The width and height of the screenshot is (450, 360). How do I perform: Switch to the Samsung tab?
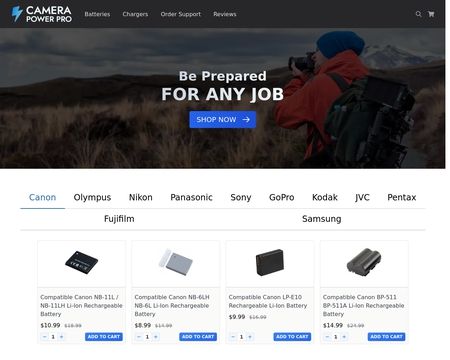point(321,219)
